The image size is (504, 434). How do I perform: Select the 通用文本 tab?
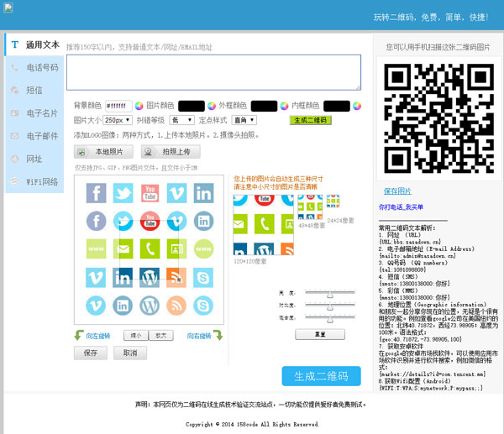pos(34,44)
